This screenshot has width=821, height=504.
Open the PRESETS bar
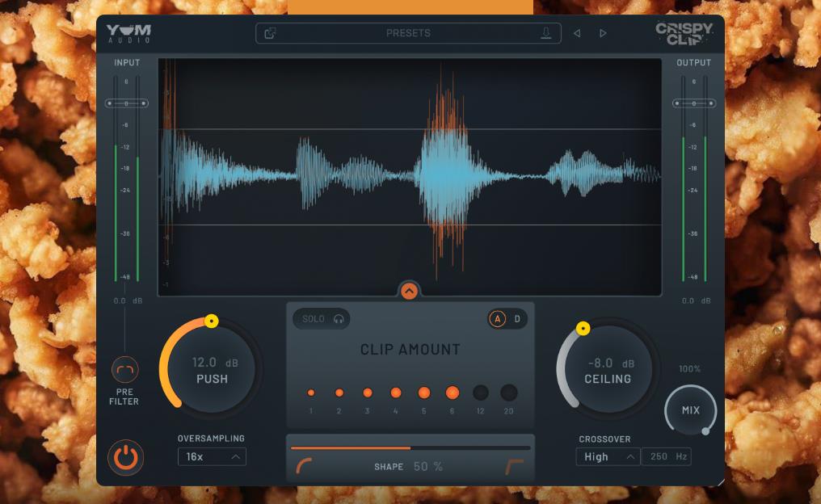pyautogui.click(x=408, y=33)
